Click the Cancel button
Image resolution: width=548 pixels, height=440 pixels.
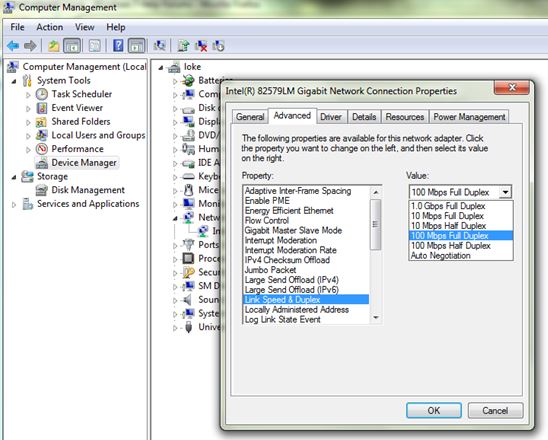(495, 410)
